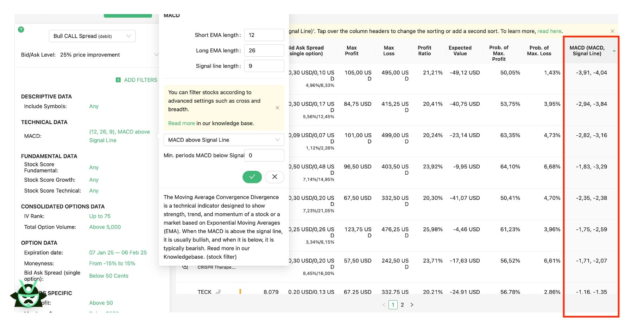Click the link icon next to TECK
The width and height of the screenshot is (644, 329).
(x=218, y=292)
